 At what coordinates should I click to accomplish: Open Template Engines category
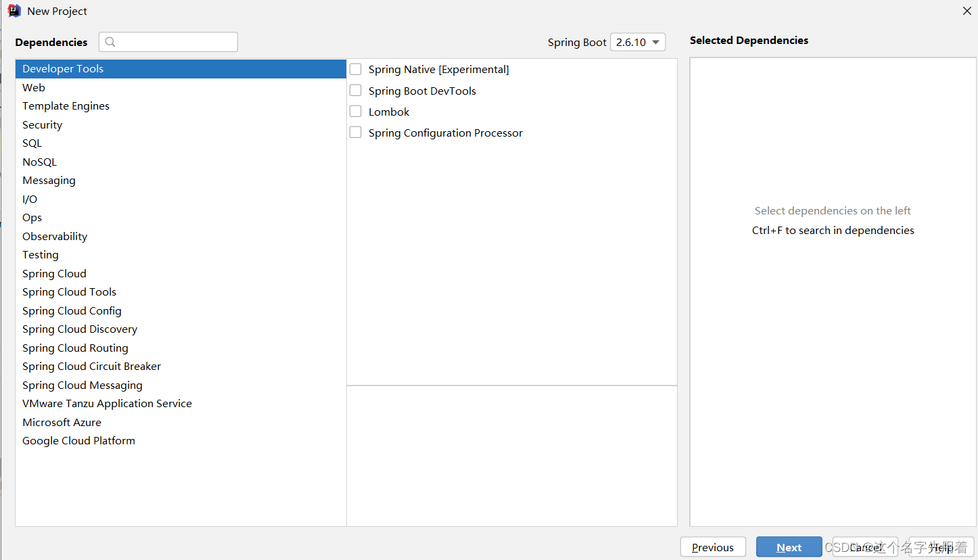[x=181, y=106]
